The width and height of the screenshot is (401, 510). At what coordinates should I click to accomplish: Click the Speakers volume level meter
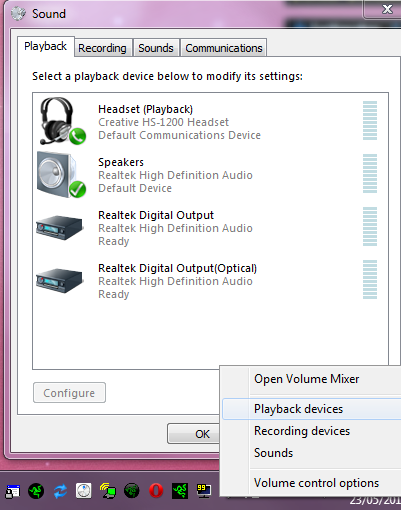coord(370,173)
